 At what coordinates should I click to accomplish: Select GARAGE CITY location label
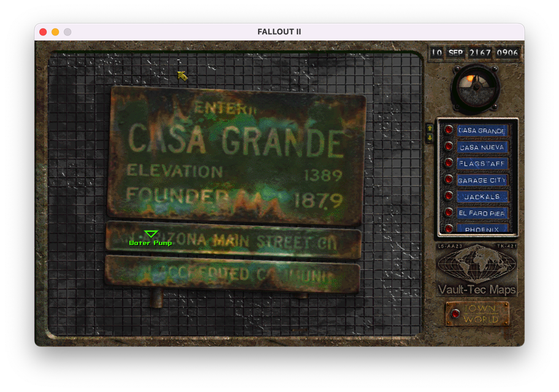pyautogui.click(x=482, y=180)
